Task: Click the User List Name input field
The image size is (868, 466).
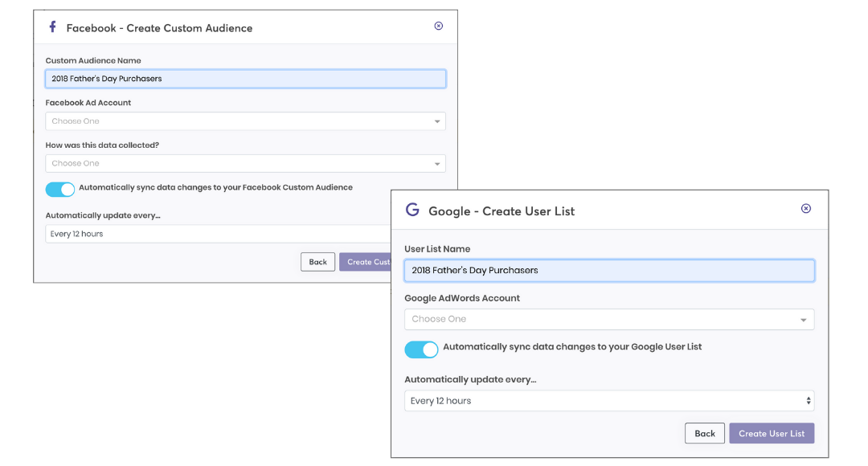Action: coord(609,271)
